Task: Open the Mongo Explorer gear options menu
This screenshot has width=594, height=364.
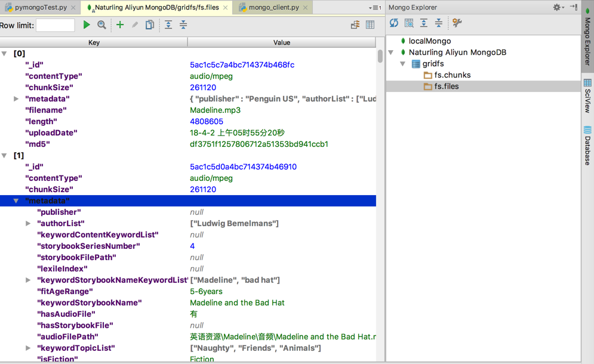Action: (x=558, y=7)
